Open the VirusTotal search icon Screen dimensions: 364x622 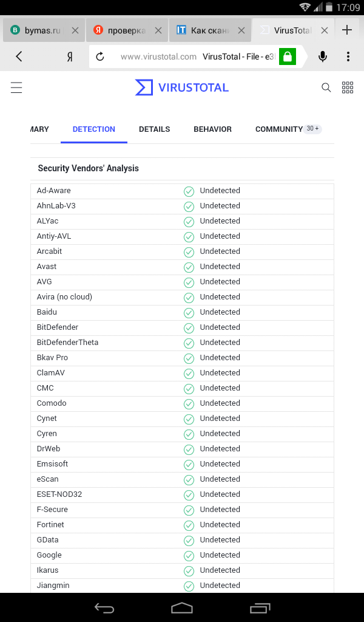pyautogui.click(x=326, y=87)
